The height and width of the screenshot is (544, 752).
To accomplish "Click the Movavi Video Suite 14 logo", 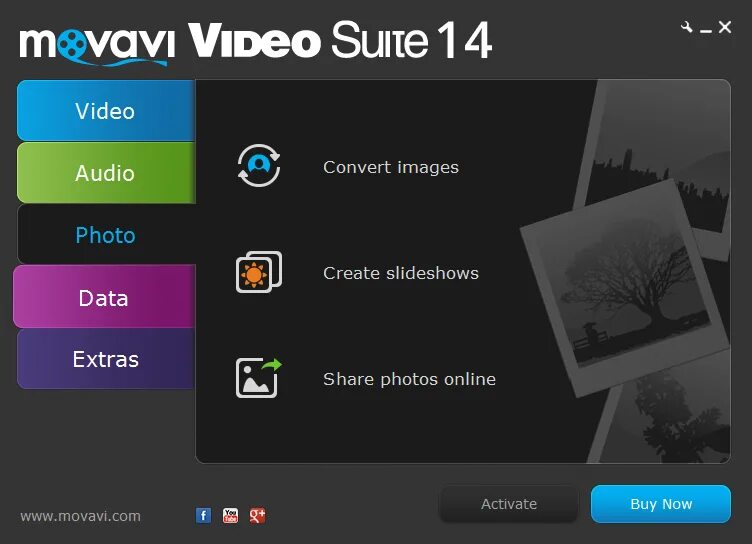I will pyautogui.click(x=256, y=42).
